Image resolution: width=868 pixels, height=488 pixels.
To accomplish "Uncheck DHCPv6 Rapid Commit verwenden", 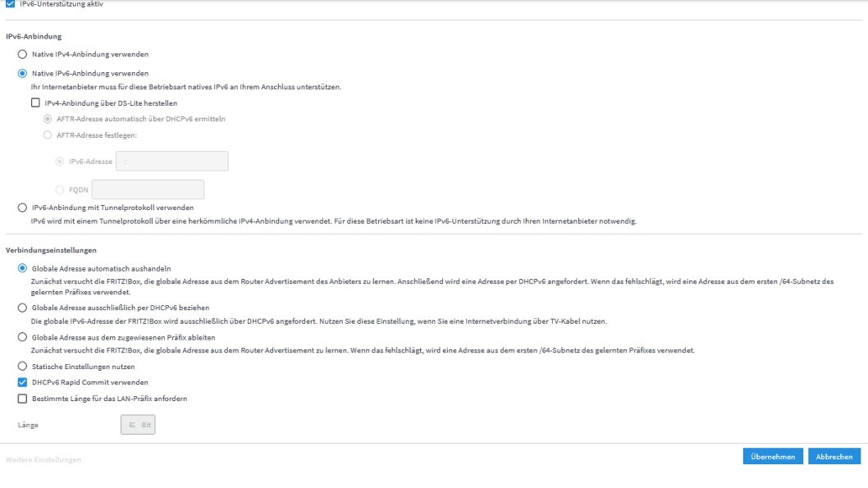I will point(22,382).
